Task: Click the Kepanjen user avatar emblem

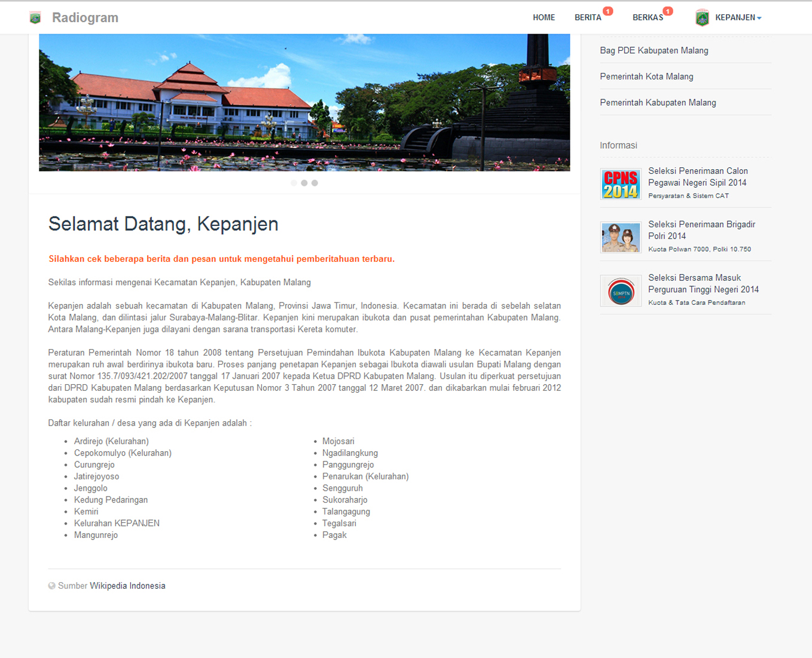Action: (x=702, y=18)
